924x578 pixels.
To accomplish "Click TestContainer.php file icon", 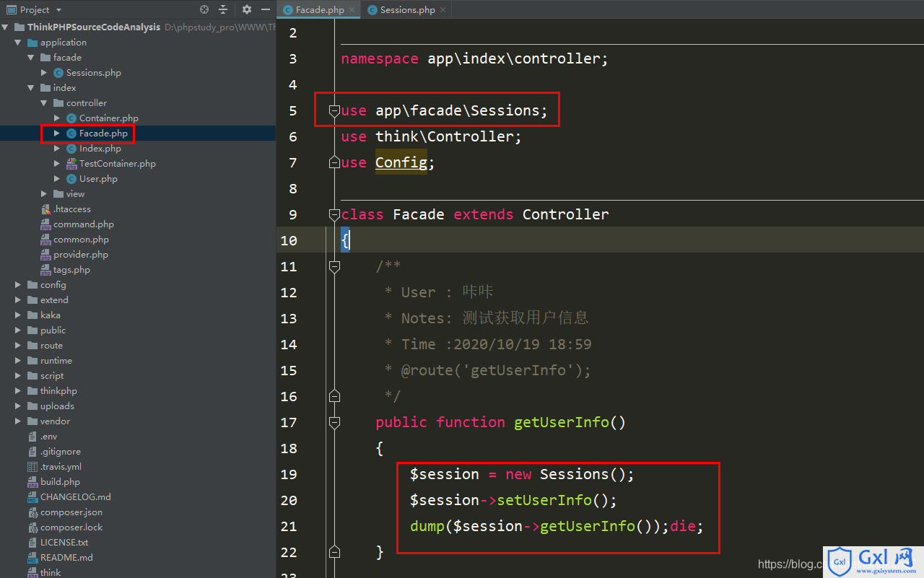I will pyautogui.click(x=71, y=164).
